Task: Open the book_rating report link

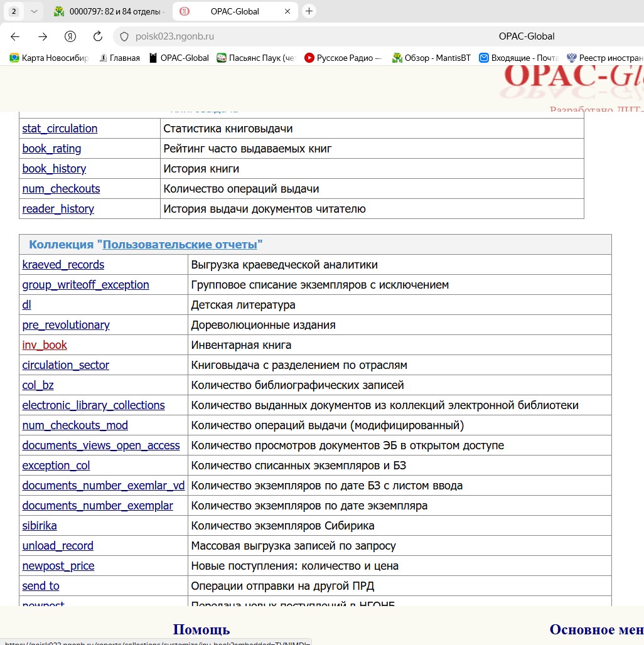Action: pos(51,149)
